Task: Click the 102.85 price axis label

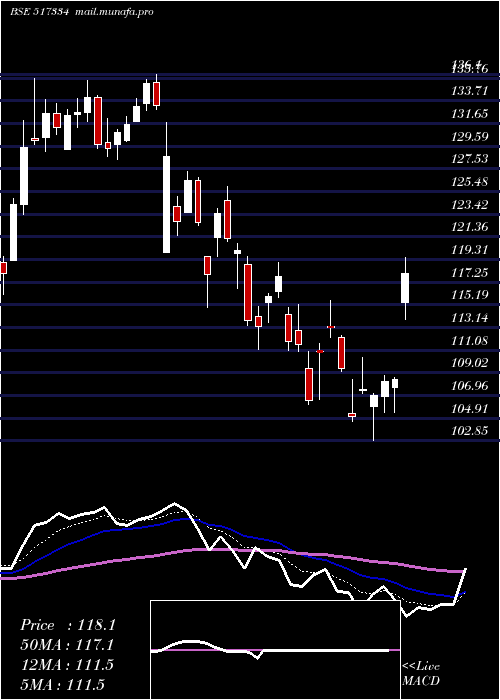Action: 469,431
